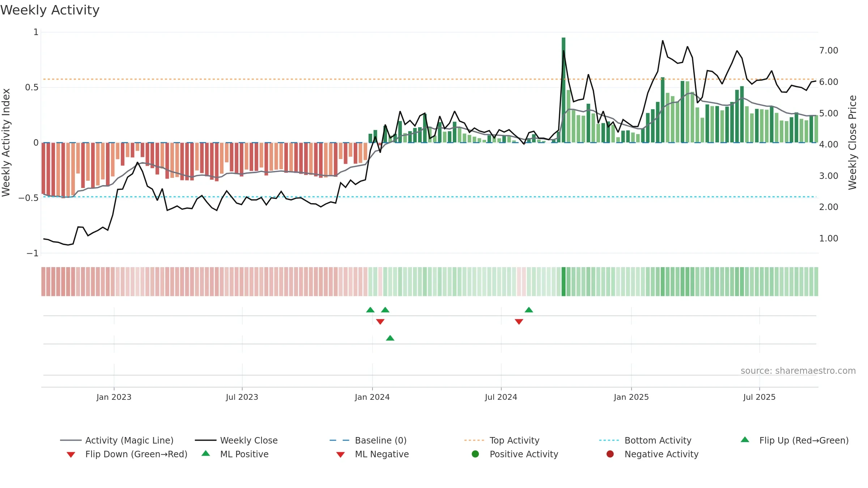The image size is (868, 488).
Task: Select the second flip-up marker after Jan 2024
Action: tap(385, 310)
